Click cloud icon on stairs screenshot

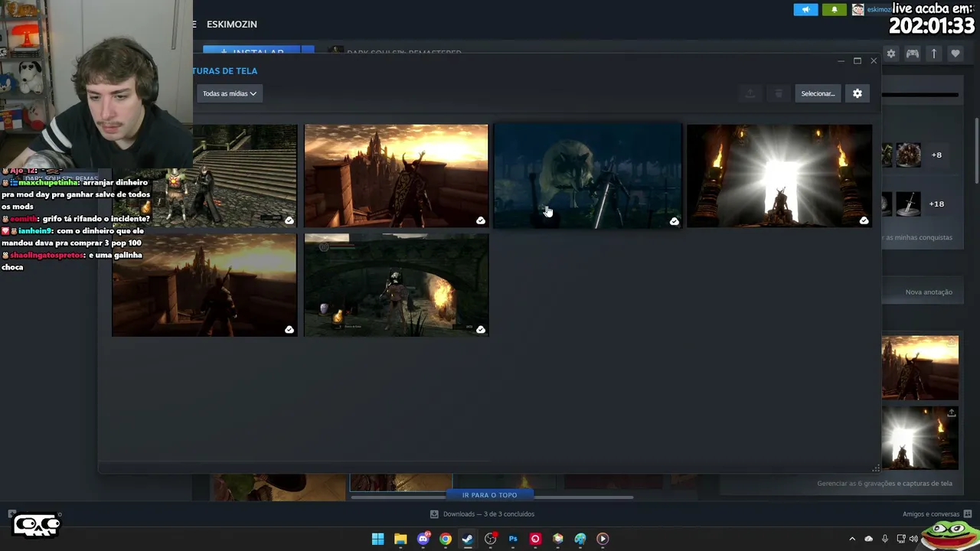point(289,220)
